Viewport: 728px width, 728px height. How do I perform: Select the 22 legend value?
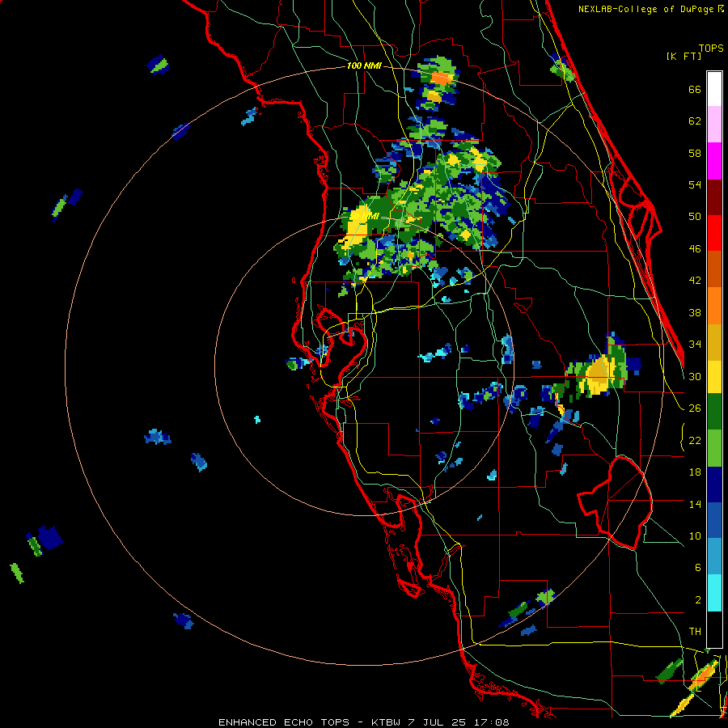[x=695, y=440]
